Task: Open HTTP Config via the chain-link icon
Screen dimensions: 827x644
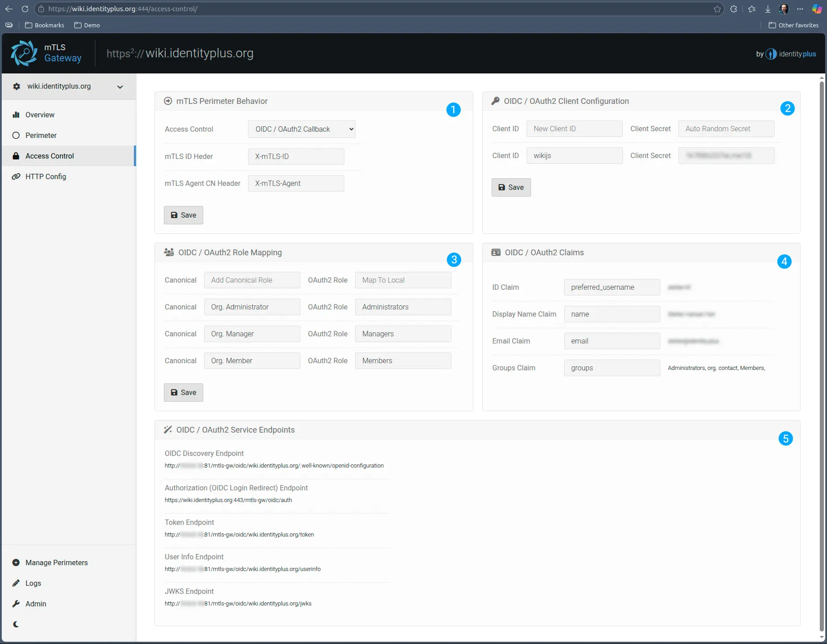Action: tap(16, 176)
